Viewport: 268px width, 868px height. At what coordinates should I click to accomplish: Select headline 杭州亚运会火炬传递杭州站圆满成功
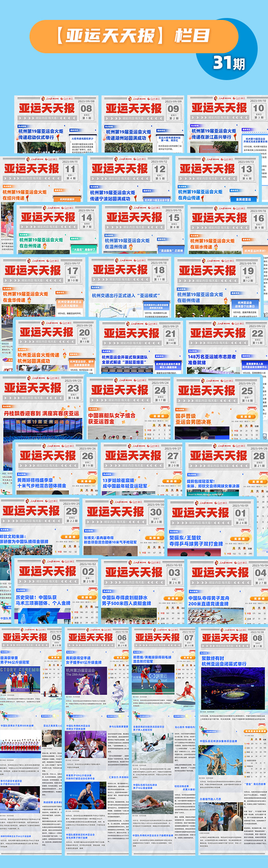coord(38,358)
